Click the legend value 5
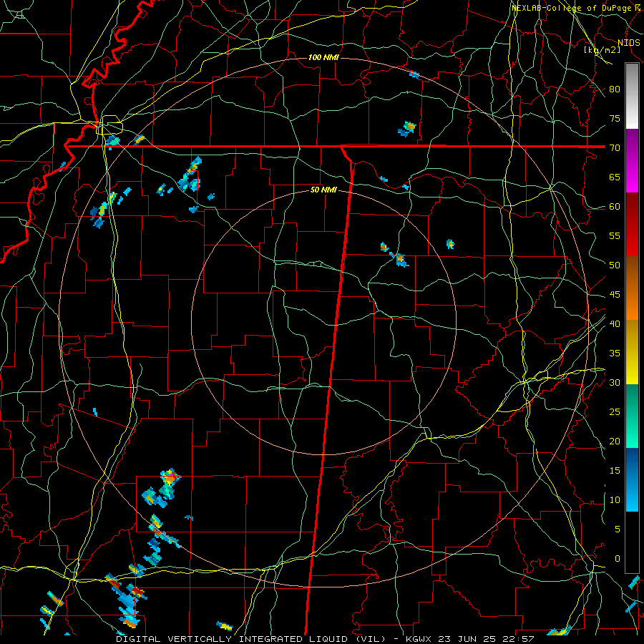The image size is (644, 644). [x=618, y=530]
